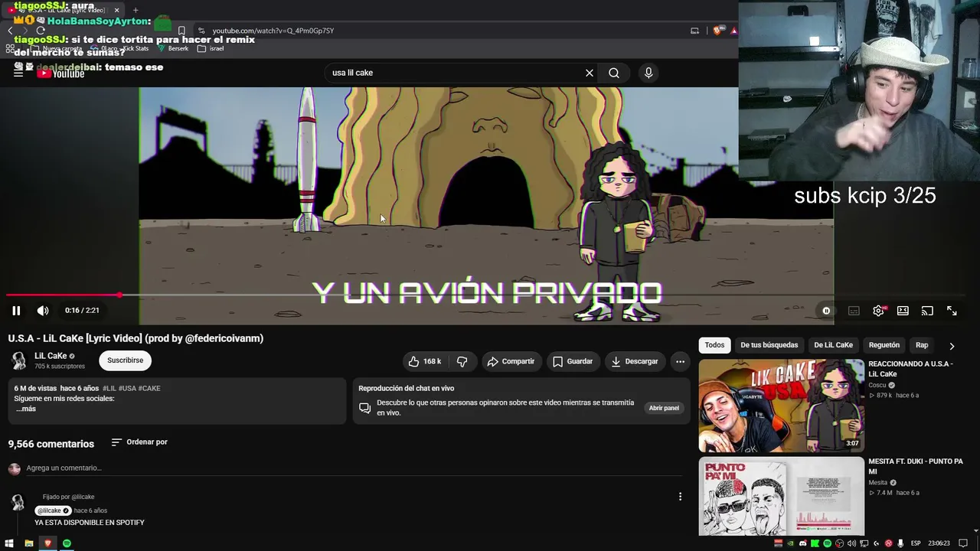
Task: Save the video with Guardar
Action: pos(573,361)
